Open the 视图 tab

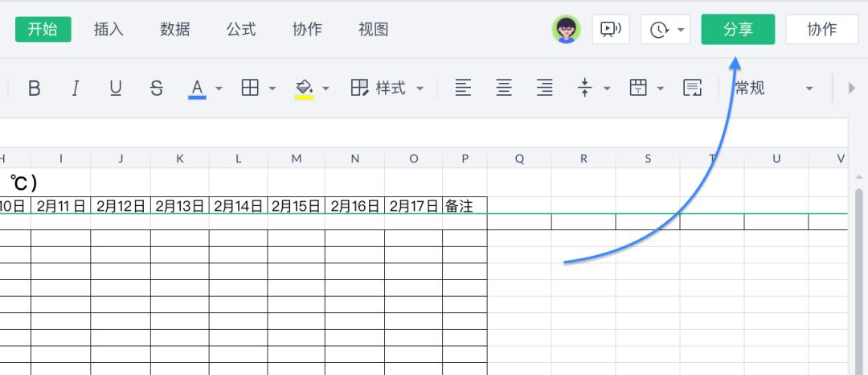[x=373, y=29]
